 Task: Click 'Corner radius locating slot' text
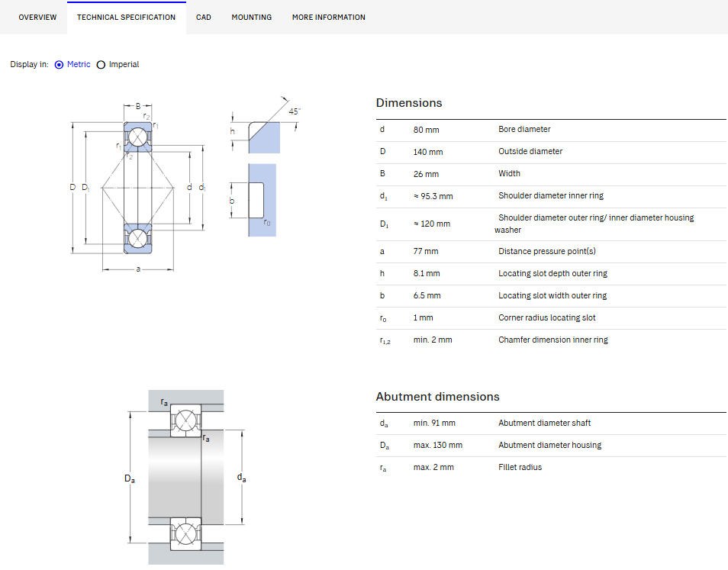(547, 317)
